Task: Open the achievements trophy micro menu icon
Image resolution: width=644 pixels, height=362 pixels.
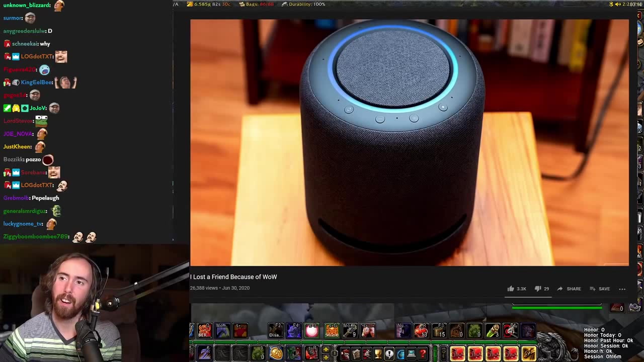Action: (378, 354)
